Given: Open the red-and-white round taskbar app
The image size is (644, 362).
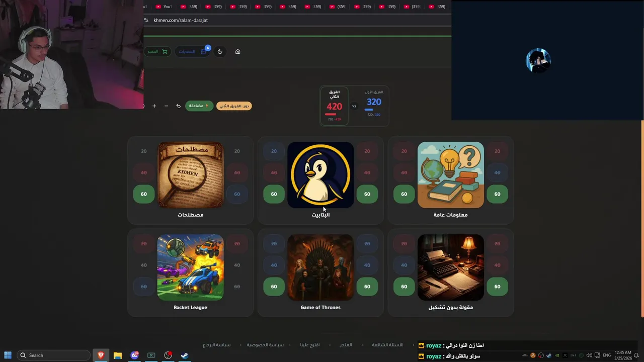Looking at the screenshot, I should pyautogui.click(x=168, y=355).
